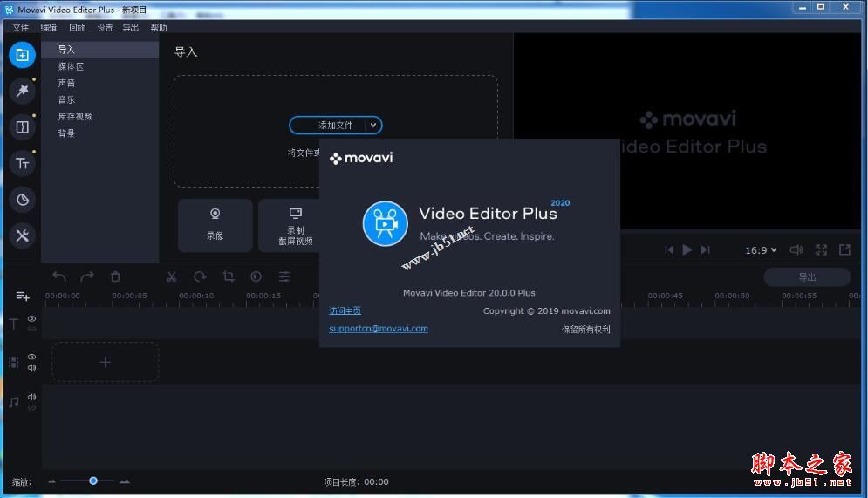Open the More Tools wrench panel

click(22, 235)
